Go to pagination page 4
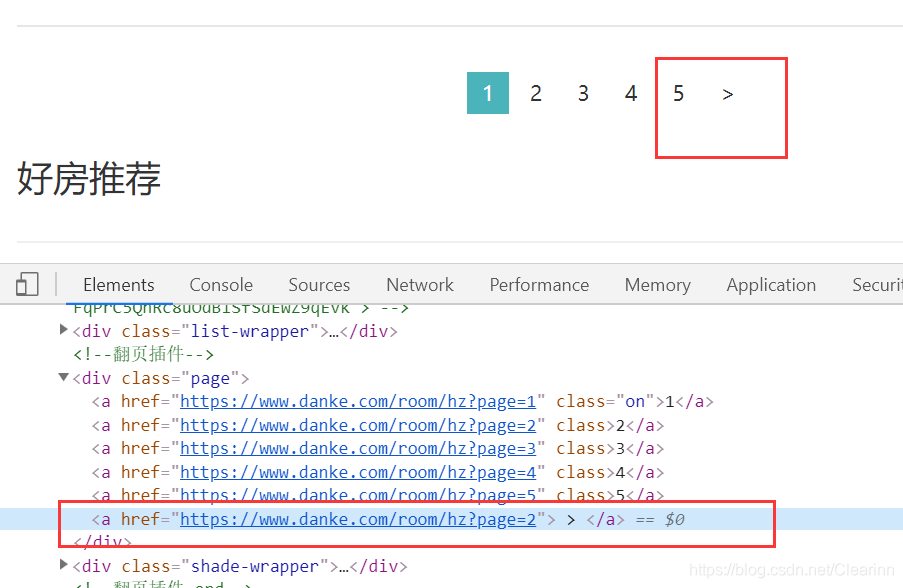903x588 pixels. point(631,93)
